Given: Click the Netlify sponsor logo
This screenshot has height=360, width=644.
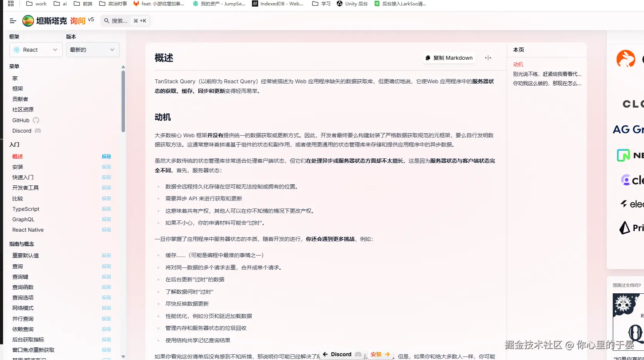Looking at the screenshot, I should pyautogui.click(x=623, y=155).
